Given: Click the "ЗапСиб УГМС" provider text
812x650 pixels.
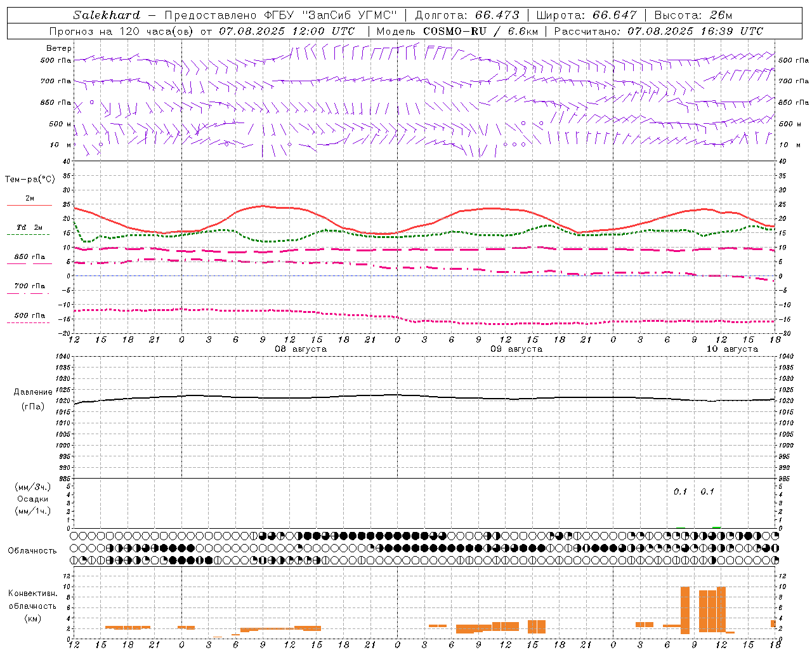Looking at the screenshot, I should (x=351, y=15).
